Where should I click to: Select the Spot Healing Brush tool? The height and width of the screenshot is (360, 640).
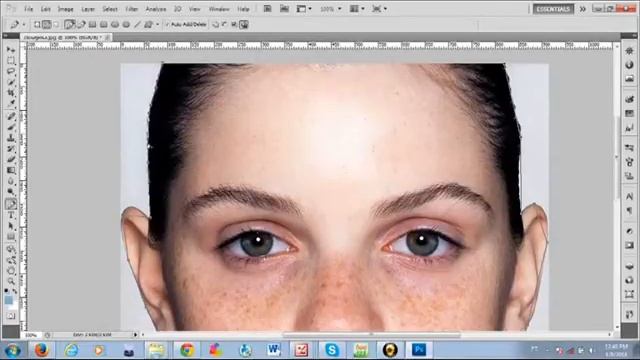[x=11, y=117]
